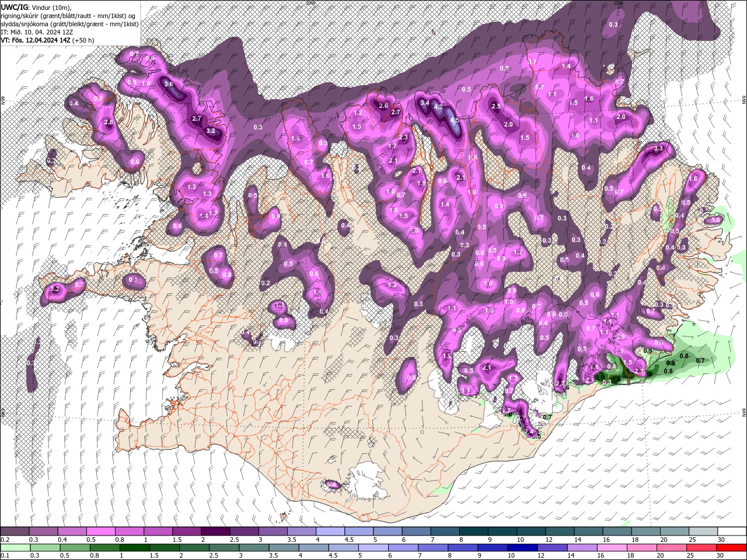Pick the darkest green swatch between 1 and 1.5
The width and height of the screenshot is (747, 560).
pos(134,548)
